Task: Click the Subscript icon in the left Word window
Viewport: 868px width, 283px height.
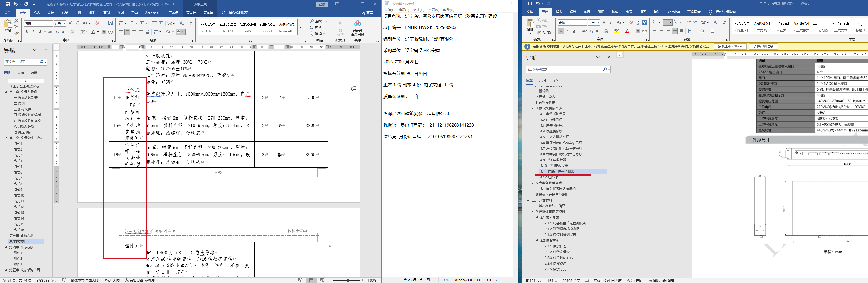Action: (57, 32)
